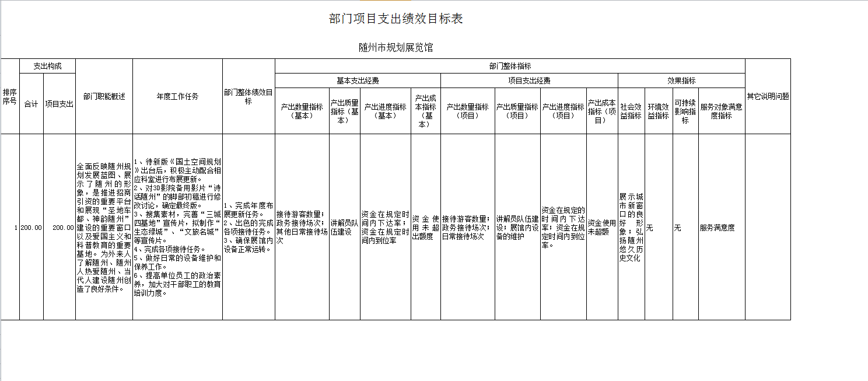Click the 项目支出 column header
The image size is (868, 381).
[60, 104]
